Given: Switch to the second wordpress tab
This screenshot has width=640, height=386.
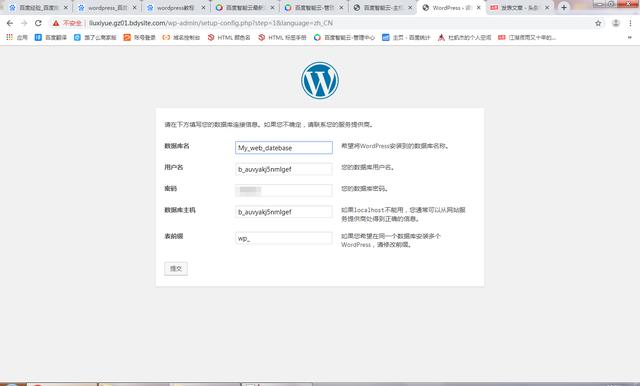Looking at the screenshot, I should (x=176, y=7).
